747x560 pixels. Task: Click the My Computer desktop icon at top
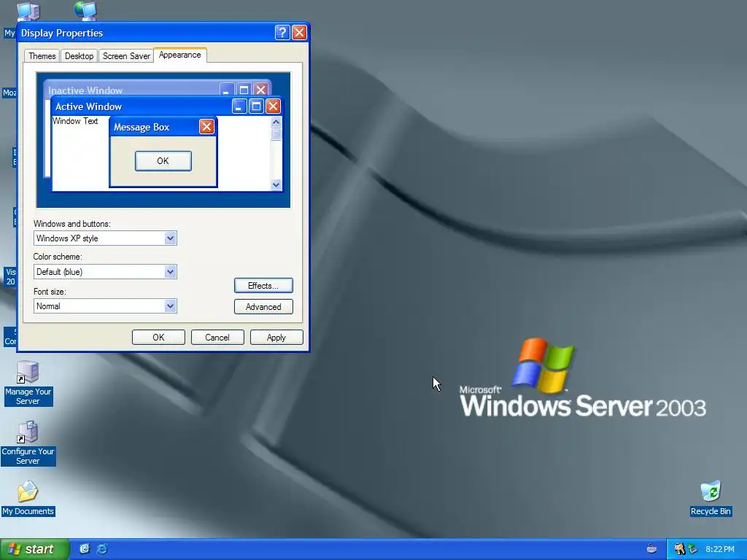[x=28, y=12]
